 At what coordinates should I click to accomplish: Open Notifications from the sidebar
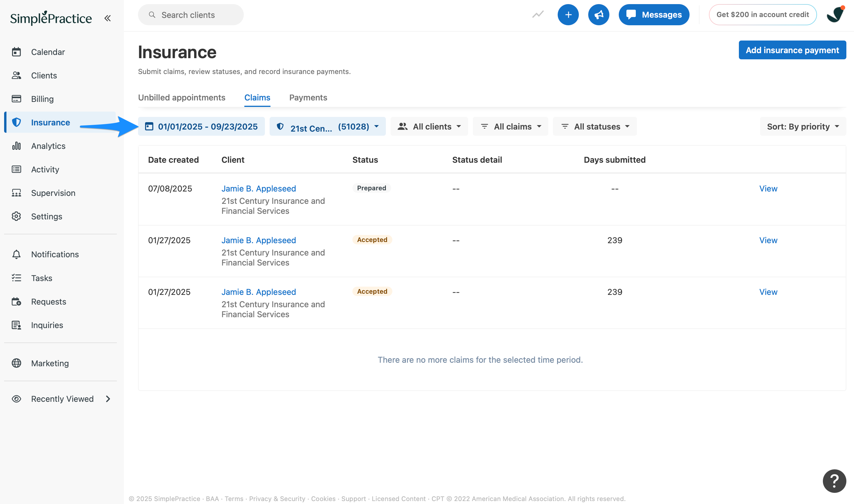pos(55,254)
